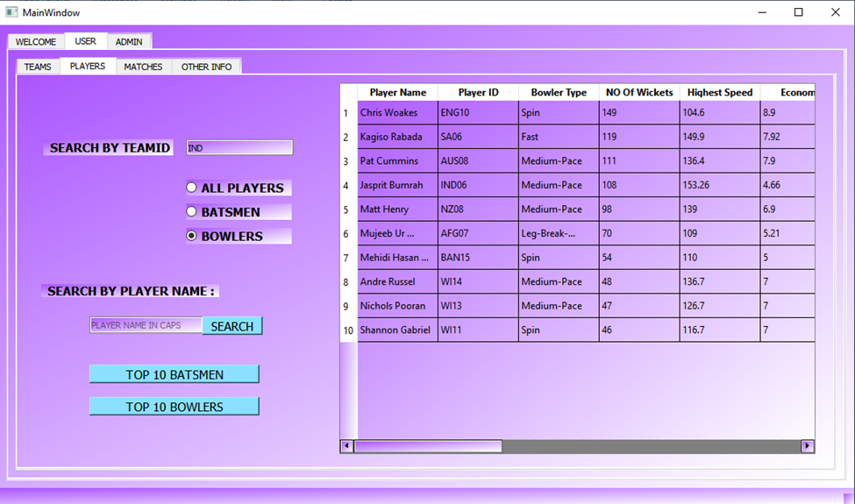855x504 pixels.
Task: Click the IND06 player ID cell
Action: (x=478, y=185)
